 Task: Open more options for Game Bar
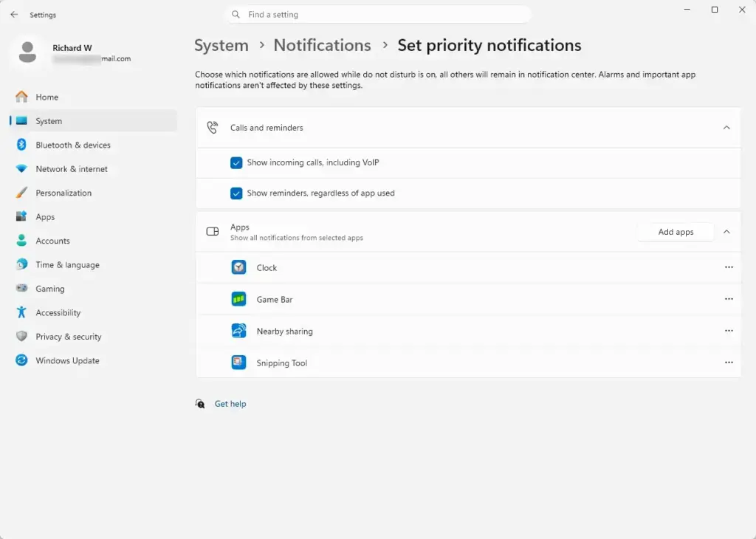point(729,299)
